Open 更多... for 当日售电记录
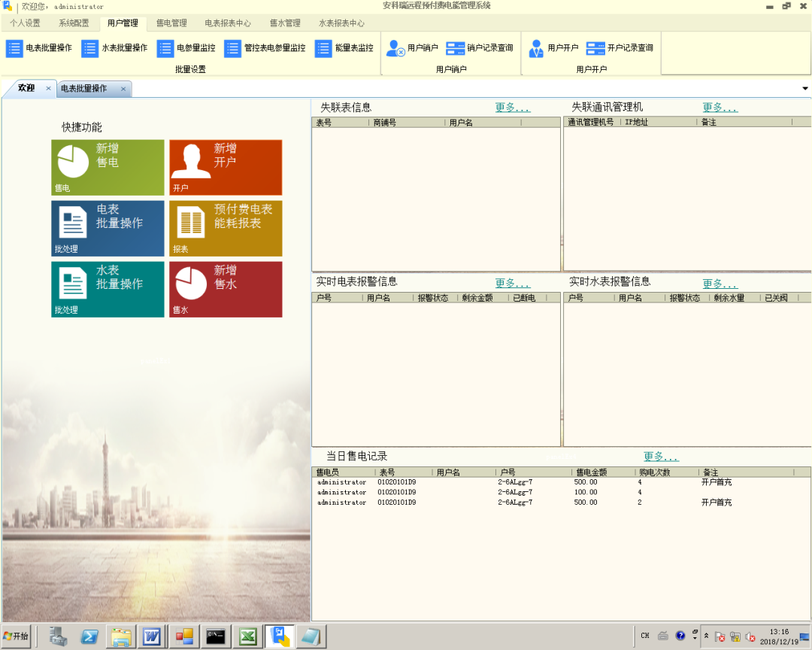The width and height of the screenshot is (812, 650). pyautogui.click(x=662, y=457)
